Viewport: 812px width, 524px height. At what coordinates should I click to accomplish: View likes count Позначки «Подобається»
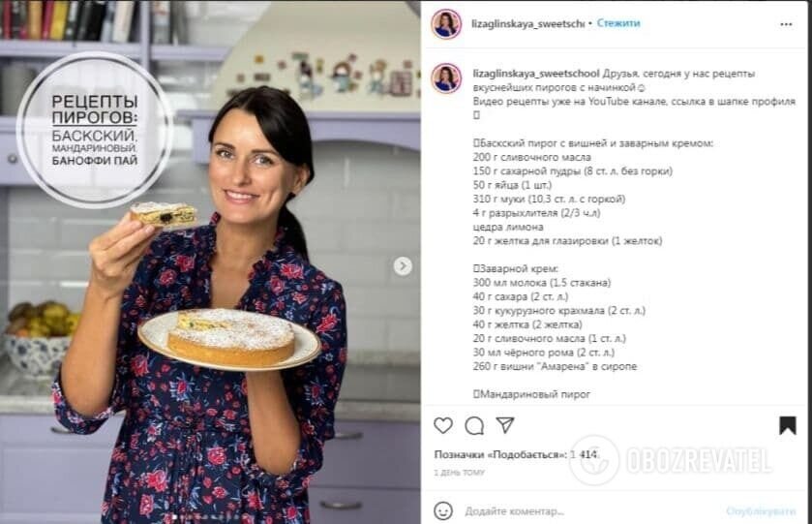(516, 454)
